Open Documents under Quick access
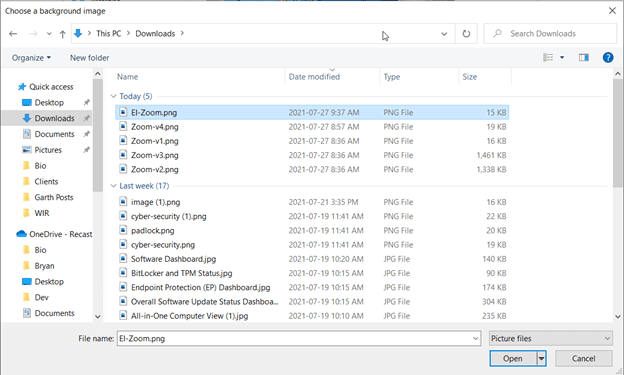Viewport: 624px width, 375px height. [x=54, y=134]
